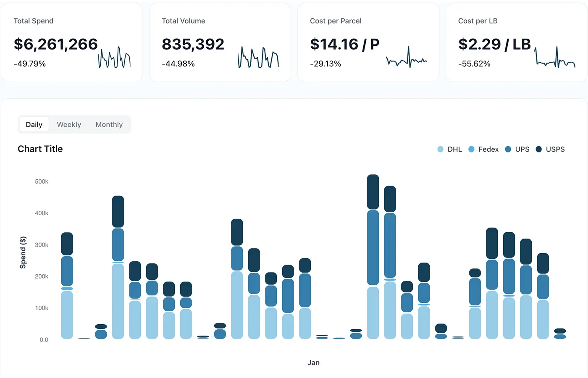Select the Monthly view tab
The width and height of the screenshot is (588, 378).
109,125
